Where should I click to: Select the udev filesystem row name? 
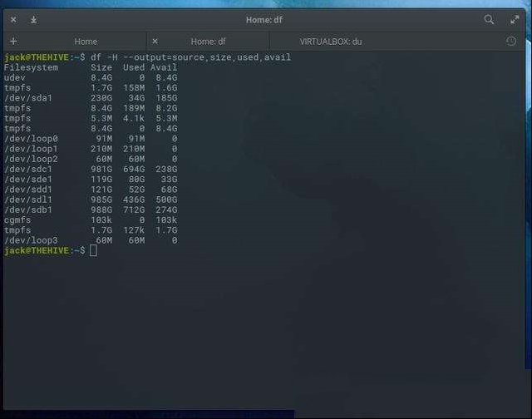tap(15, 77)
